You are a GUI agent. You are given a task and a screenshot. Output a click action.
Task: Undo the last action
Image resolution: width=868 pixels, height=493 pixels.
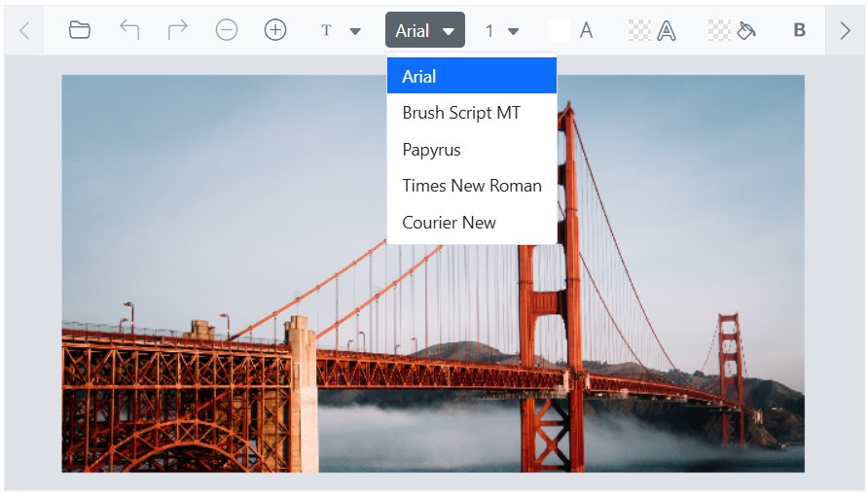(x=129, y=30)
